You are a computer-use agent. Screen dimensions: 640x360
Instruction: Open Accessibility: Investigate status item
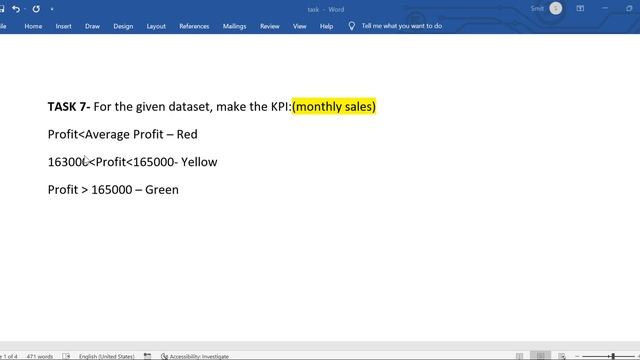point(195,356)
